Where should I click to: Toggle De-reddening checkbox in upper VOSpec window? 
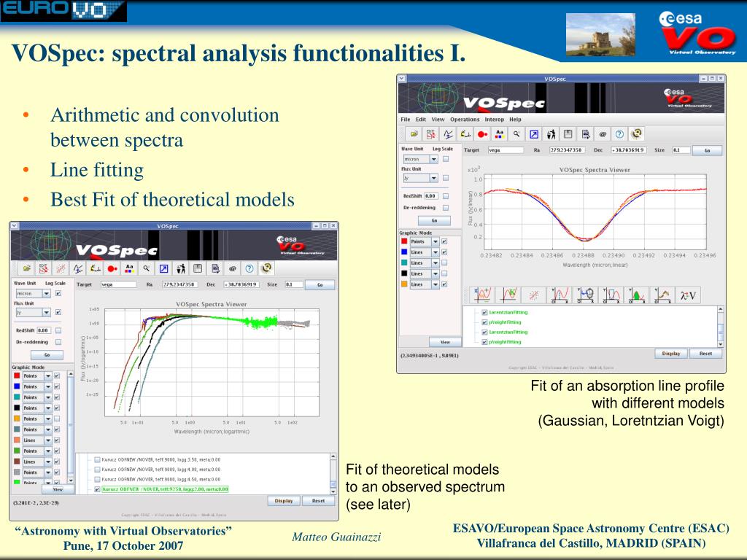pyautogui.click(x=446, y=208)
